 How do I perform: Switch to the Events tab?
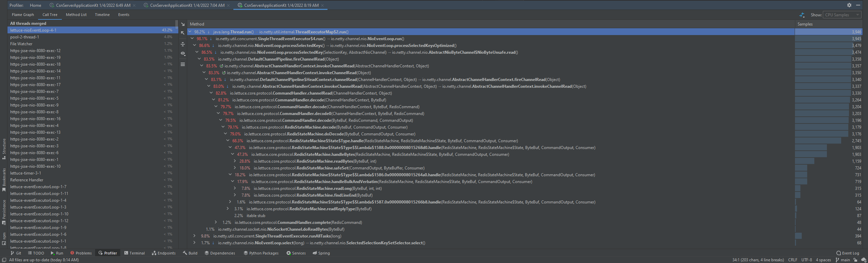coord(124,15)
